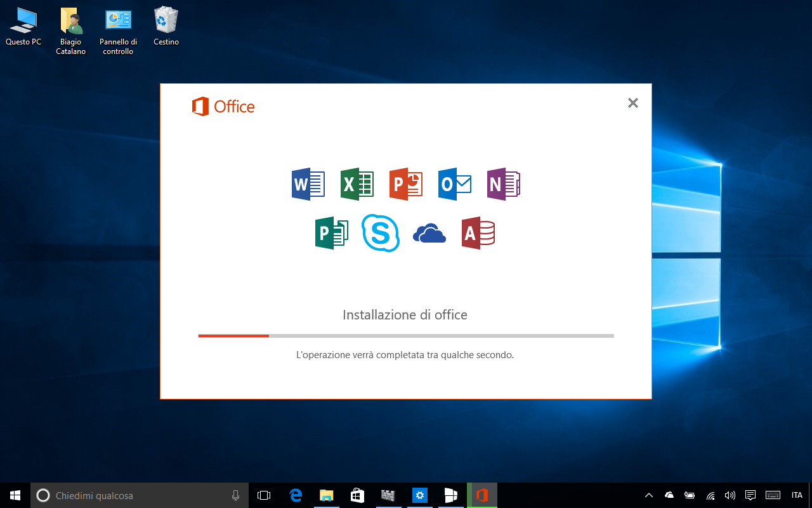
Task: Click the Access icon in Office installer
Action: (x=478, y=233)
